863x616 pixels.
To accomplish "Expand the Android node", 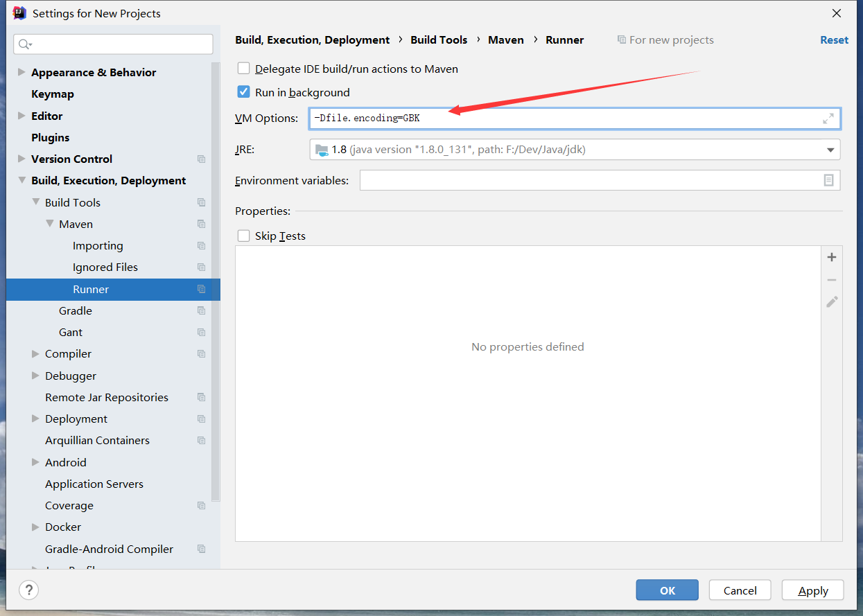I will tap(35, 462).
